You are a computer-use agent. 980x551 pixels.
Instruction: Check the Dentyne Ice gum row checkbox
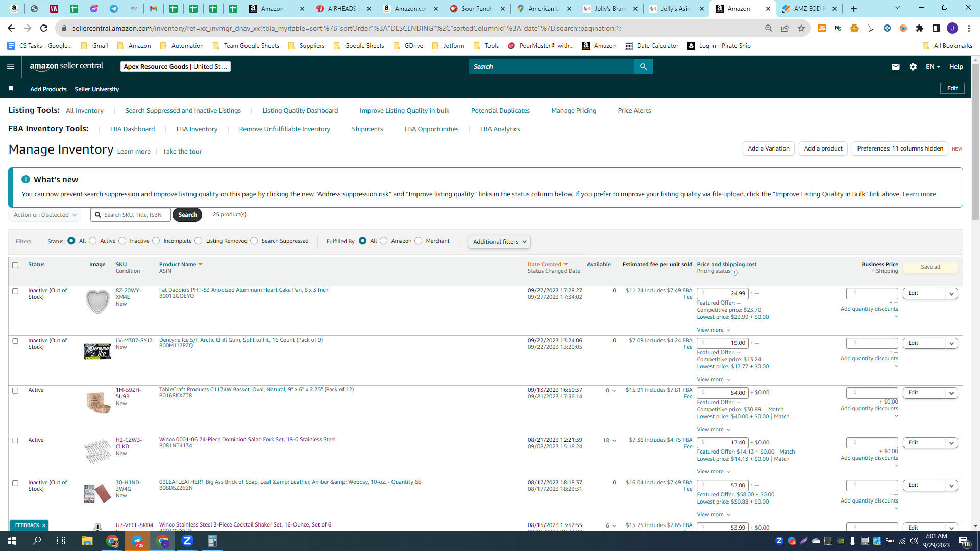pos(15,341)
